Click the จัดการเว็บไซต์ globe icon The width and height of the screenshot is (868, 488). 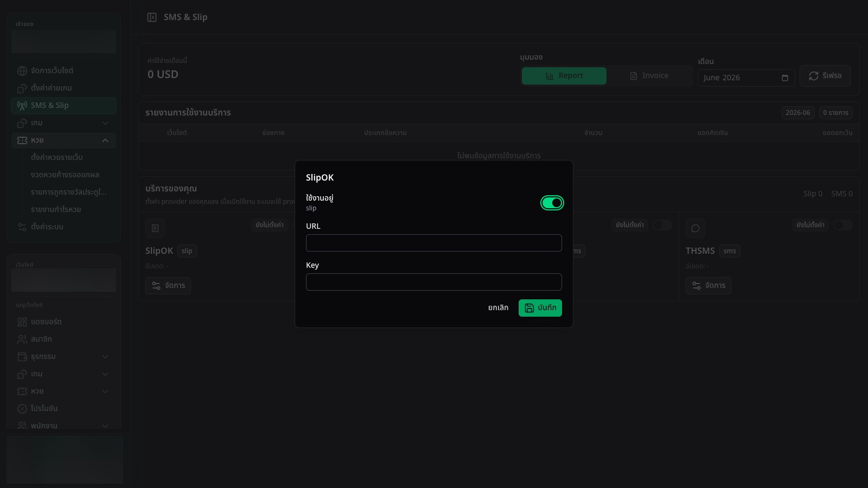click(x=22, y=71)
